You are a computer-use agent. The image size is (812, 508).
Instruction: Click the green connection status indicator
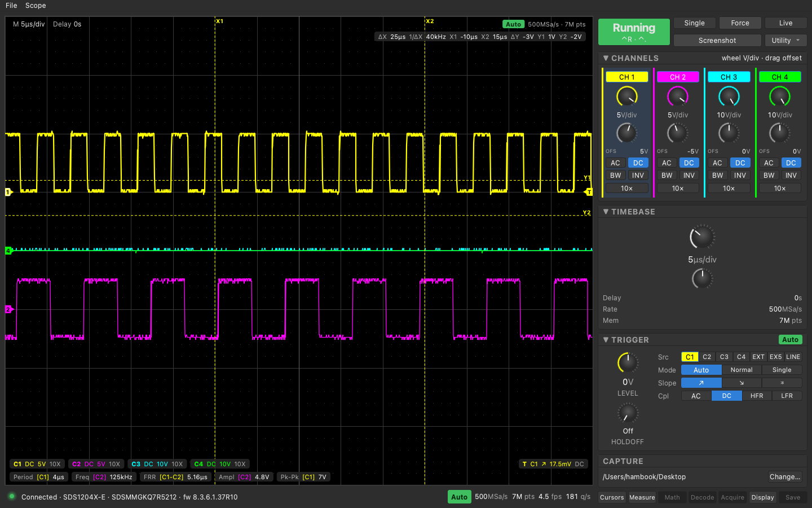[11, 497]
